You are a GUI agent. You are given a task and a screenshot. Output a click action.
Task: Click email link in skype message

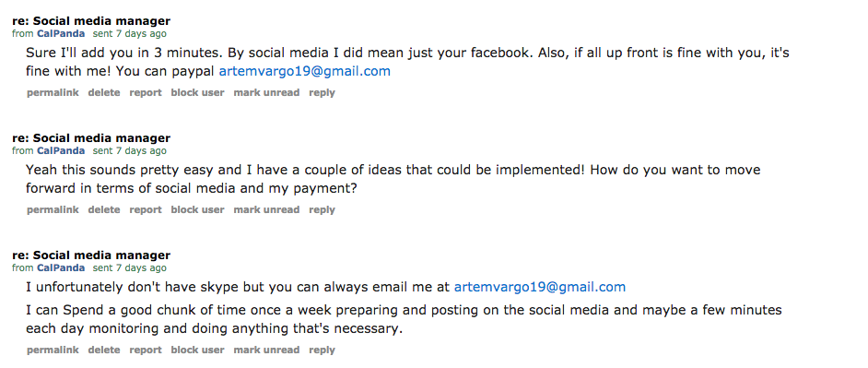(540, 287)
